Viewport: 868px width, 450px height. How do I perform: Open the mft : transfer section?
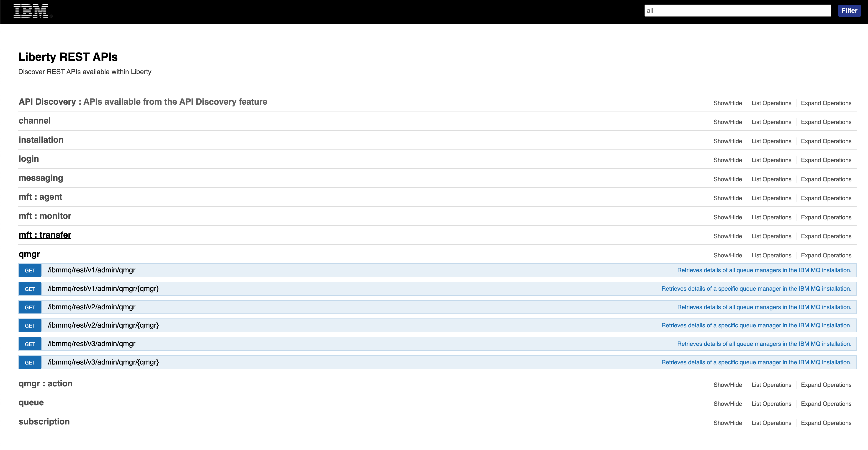click(x=45, y=235)
